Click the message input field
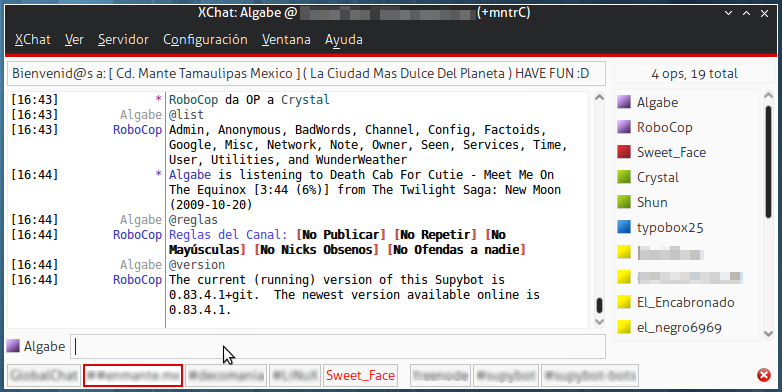Image resolution: width=782 pixels, height=392 pixels. pyautogui.click(x=338, y=347)
